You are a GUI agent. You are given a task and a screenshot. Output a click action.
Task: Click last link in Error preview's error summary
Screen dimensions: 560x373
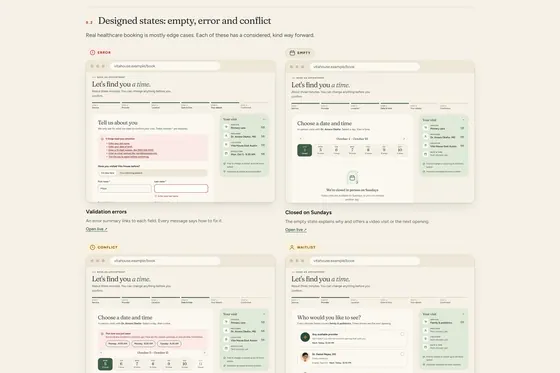click(129, 156)
